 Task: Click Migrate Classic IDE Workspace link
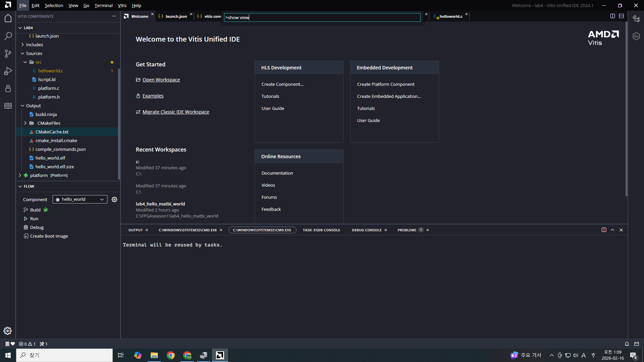[x=175, y=112]
